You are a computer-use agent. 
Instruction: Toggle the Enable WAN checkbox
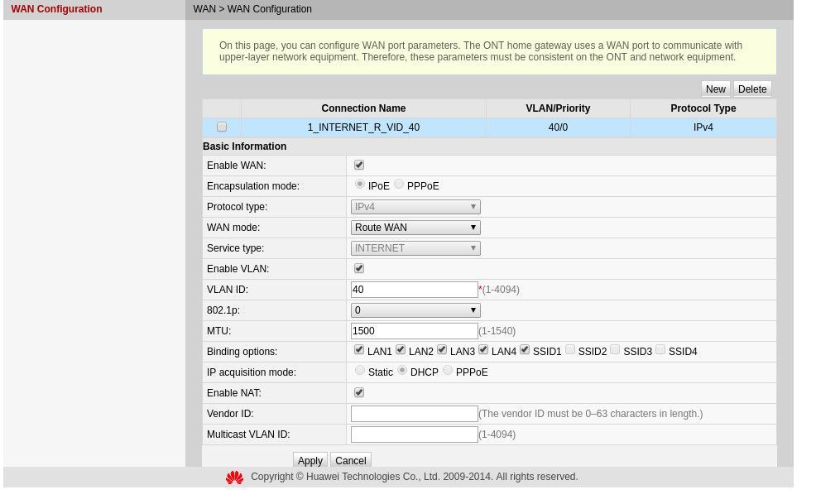click(359, 165)
